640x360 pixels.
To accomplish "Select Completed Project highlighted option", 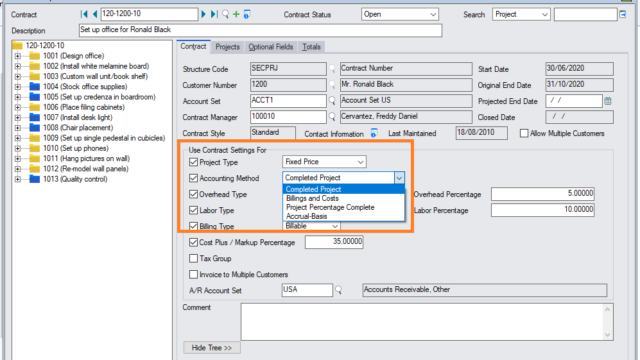I will point(344,189).
